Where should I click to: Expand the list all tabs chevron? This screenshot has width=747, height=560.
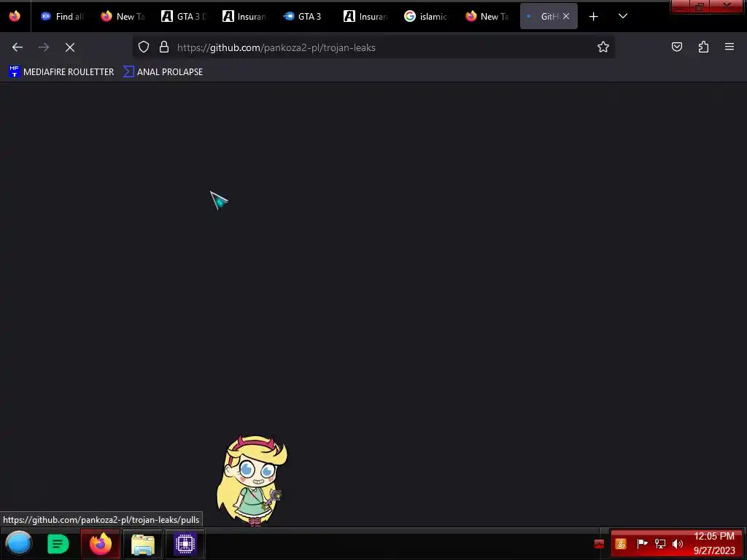[x=623, y=17]
